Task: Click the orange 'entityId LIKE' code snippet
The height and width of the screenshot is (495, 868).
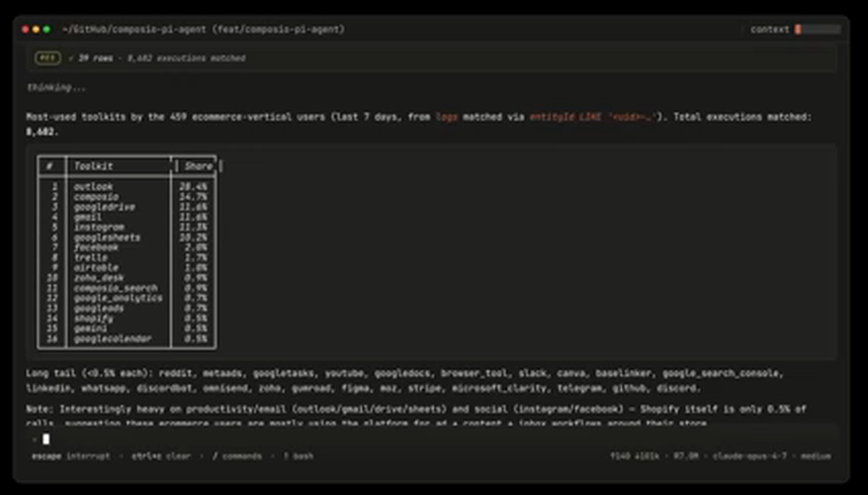Action: point(593,117)
